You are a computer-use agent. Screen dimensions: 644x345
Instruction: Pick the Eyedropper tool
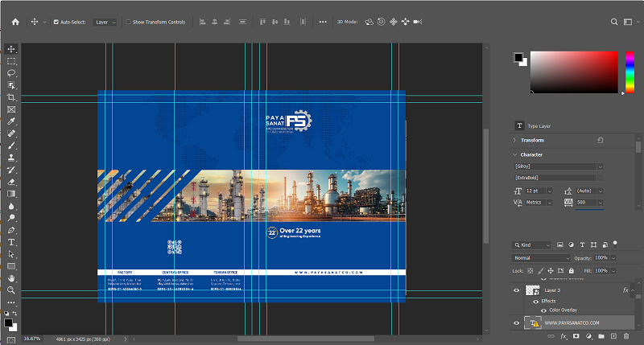(11, 121)
